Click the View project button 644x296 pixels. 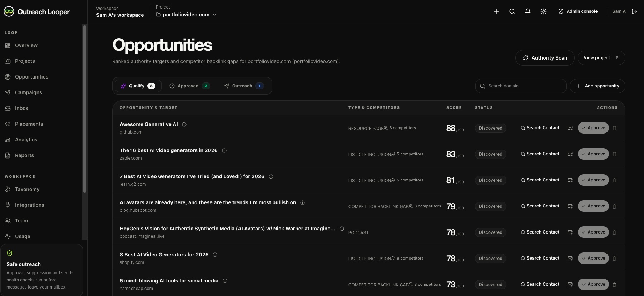(x=601, y=58)
